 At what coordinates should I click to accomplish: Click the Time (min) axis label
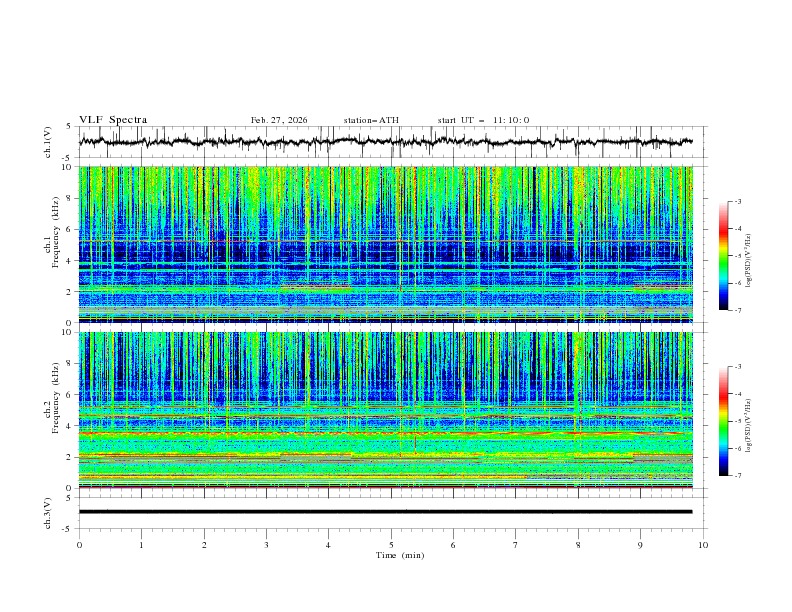[399, 555]
